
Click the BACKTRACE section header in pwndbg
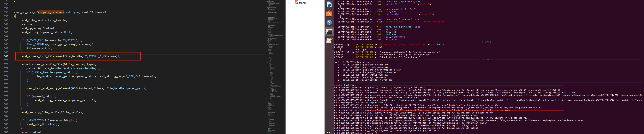pos(487,60)
